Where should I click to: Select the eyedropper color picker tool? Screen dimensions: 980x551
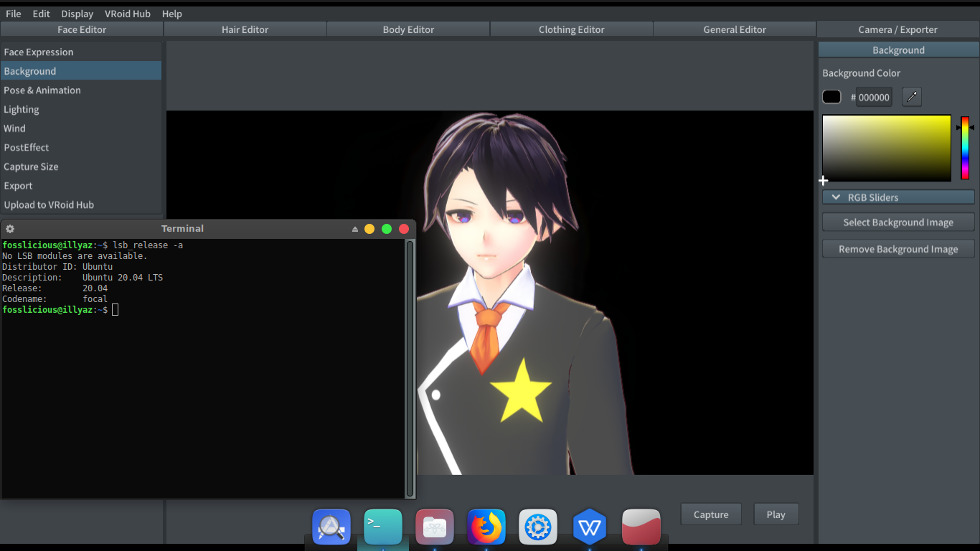click(x=912, y=96)
